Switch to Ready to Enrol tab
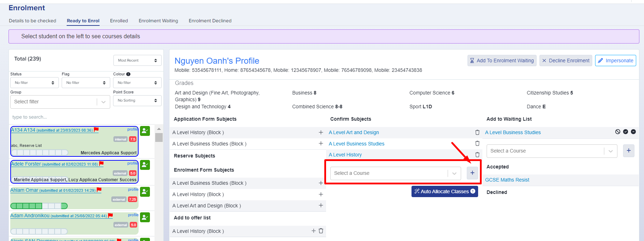Viewport: 644px width, 241px height. coord(83,21)
